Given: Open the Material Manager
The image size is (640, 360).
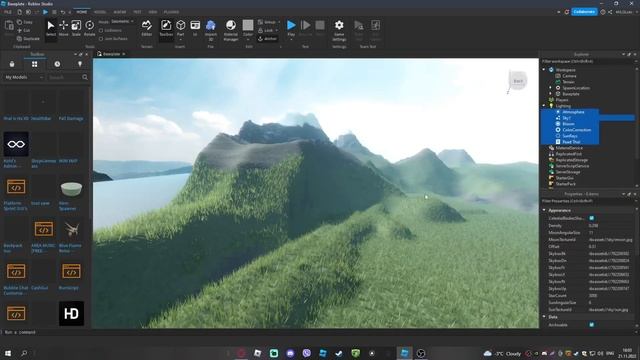Looking at the screenshot, I should point(231,29).
